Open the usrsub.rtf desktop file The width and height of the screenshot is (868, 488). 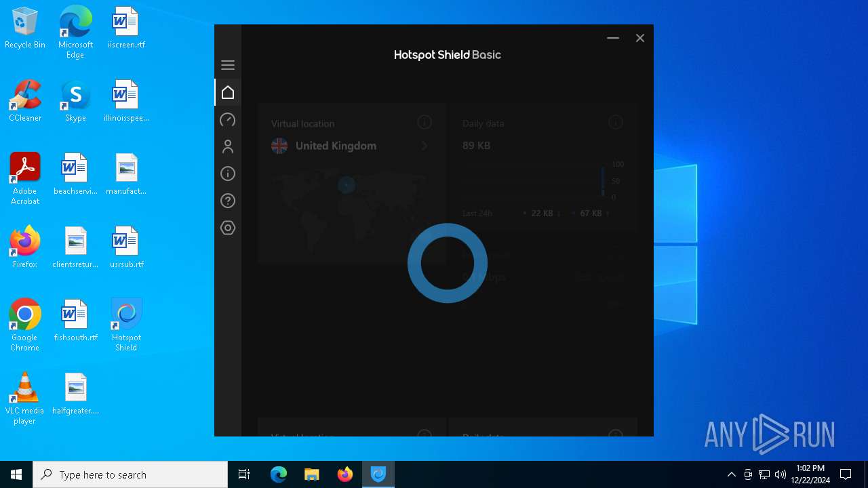point(126,248)
